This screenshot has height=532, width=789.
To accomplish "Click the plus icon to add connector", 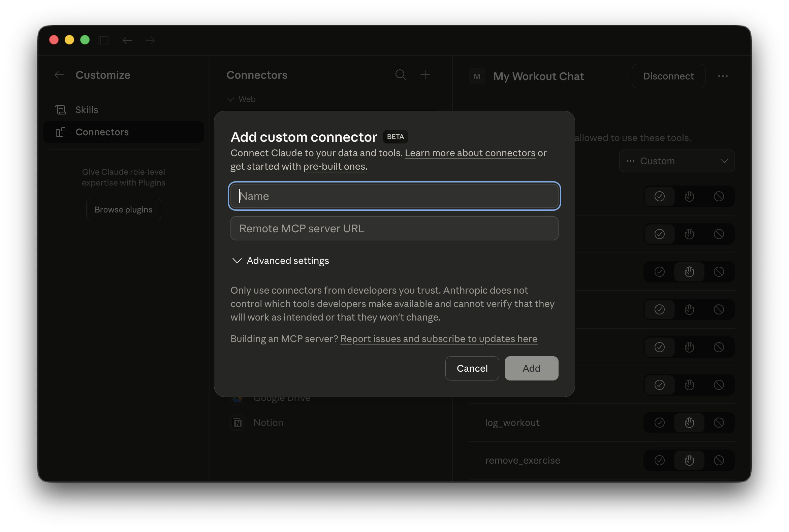I will 425,75.
